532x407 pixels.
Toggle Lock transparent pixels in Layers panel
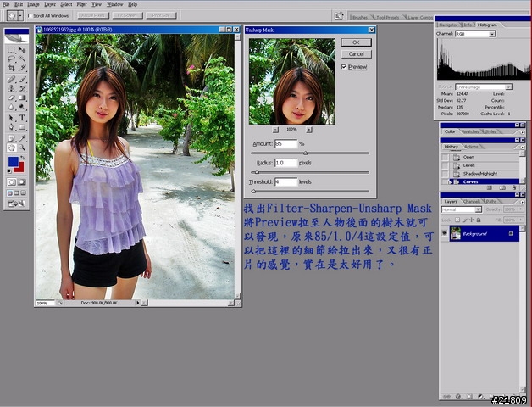(457, 220)
